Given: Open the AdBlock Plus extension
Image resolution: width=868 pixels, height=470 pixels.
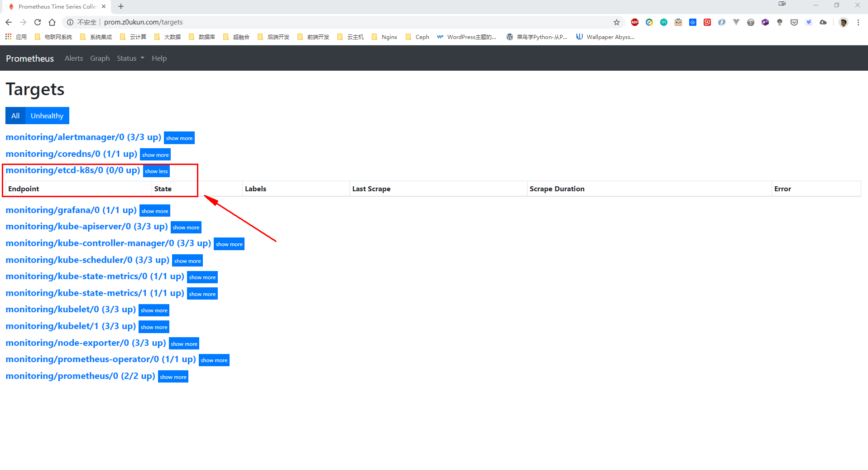Looking at the screenshot, I should click(x=635, y=22).
